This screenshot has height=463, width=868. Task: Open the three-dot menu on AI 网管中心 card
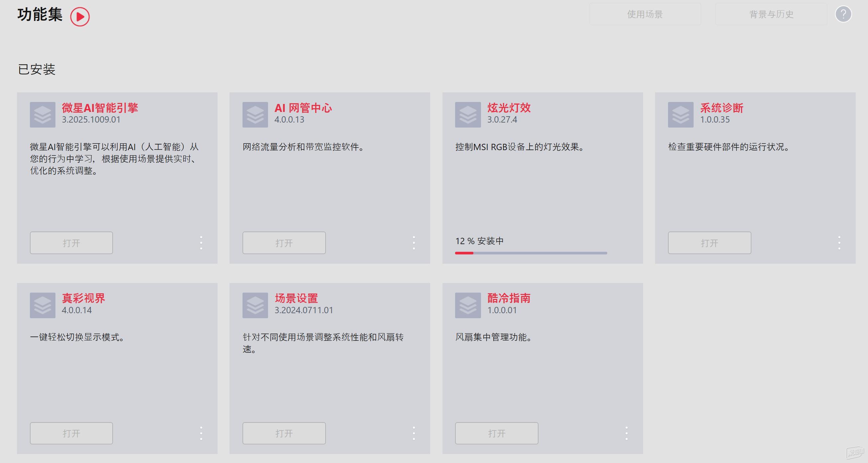pyautogui.click(x=414, y=242)
